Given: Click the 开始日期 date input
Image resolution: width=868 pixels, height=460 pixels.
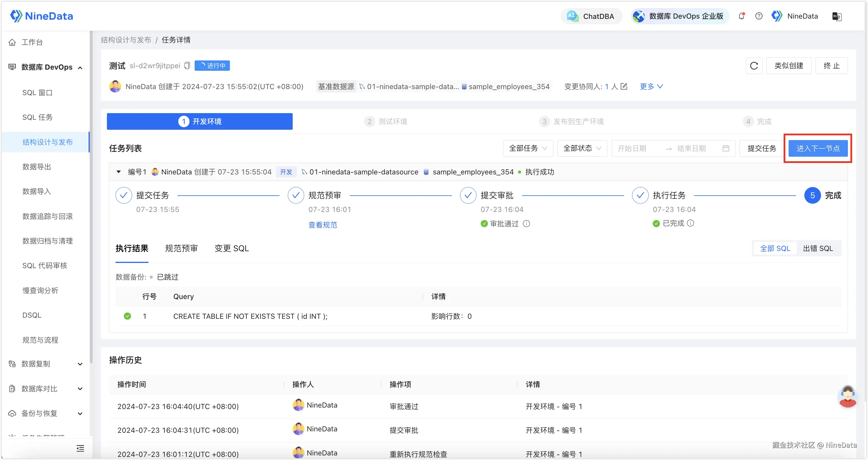Looking at the screenshot, I should pyautogui.click(x=632, y=148).
